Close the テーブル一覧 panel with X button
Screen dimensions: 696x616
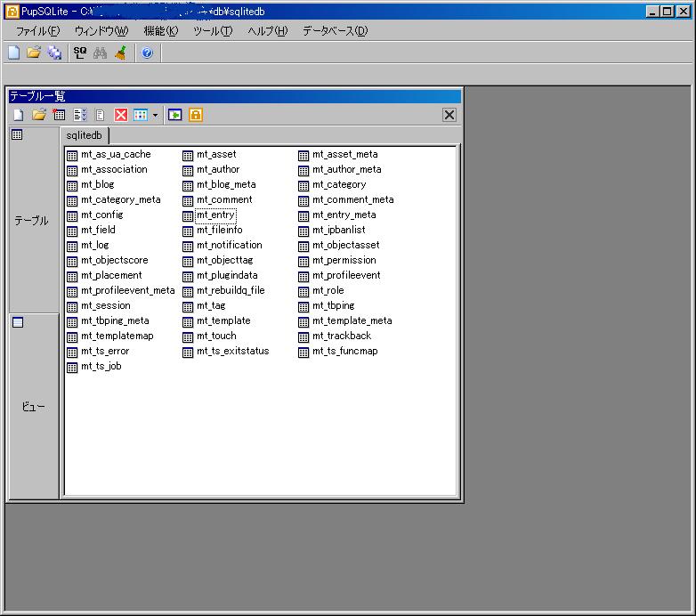pos(449,116)
